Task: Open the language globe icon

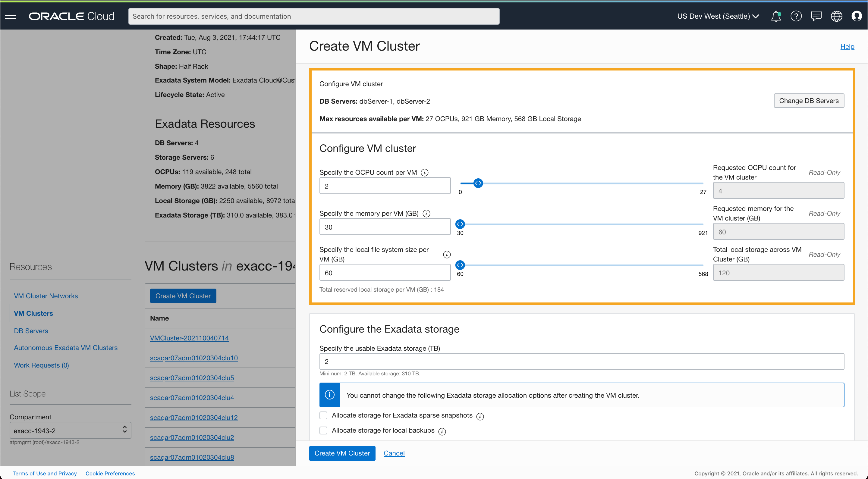Action: (836, 16)
